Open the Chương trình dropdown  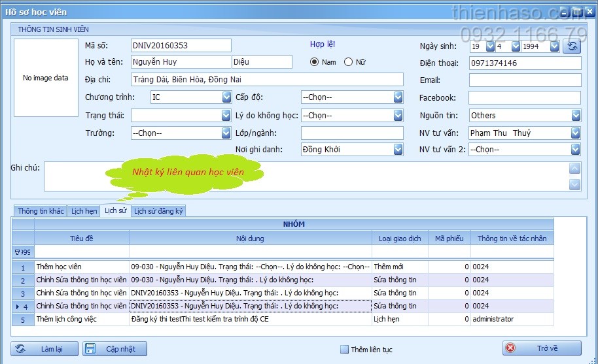226,97
